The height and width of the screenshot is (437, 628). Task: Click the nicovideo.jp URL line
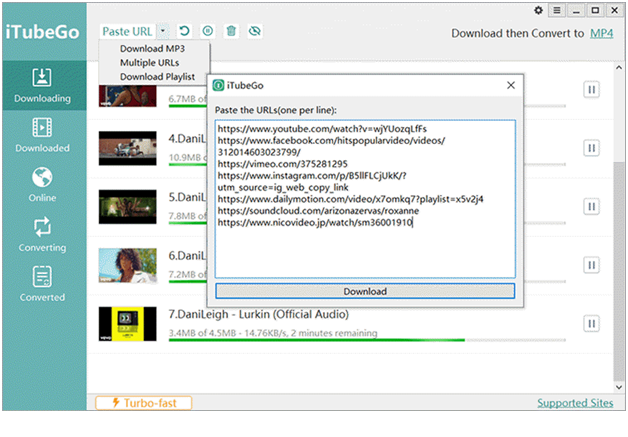tap(315, 222)
